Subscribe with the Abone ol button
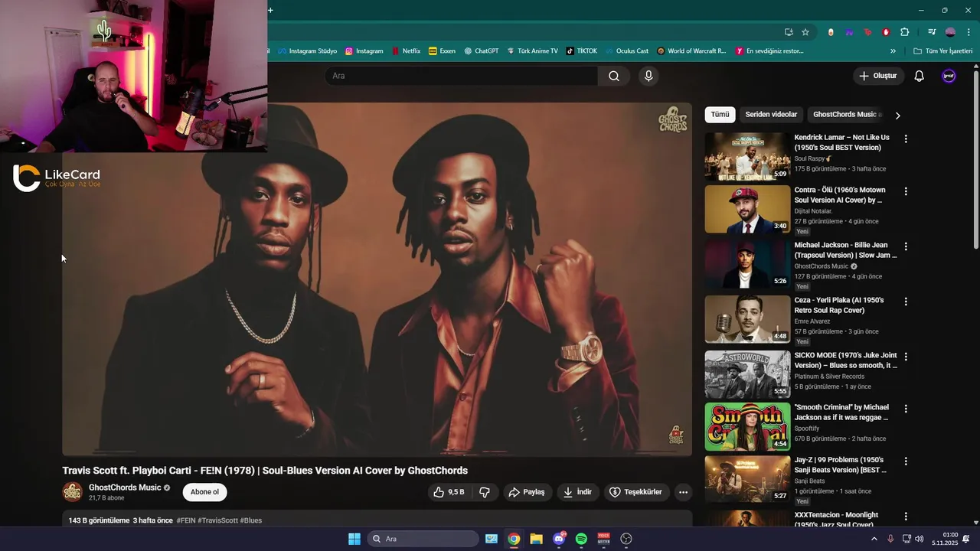This screenshot has width=980, height=551. pyautogui.click(x=204, y=492)
